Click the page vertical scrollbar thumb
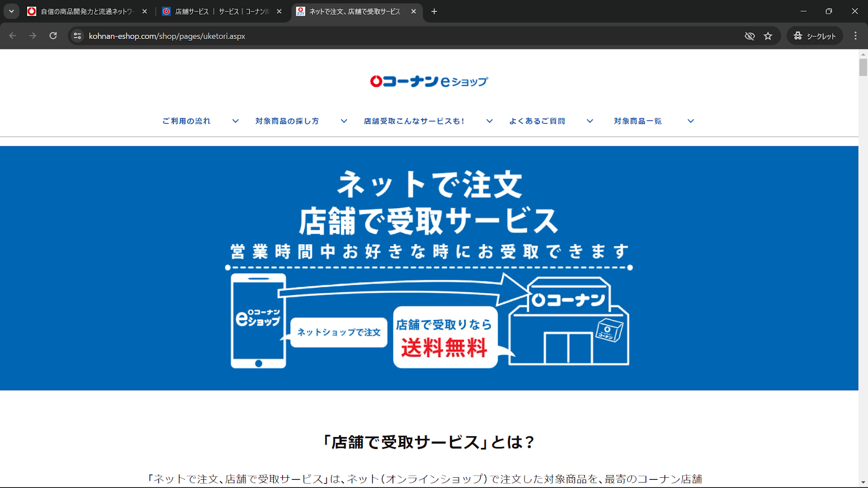The height and width of the screenshot is (488, 868). (x=863, y=67)
